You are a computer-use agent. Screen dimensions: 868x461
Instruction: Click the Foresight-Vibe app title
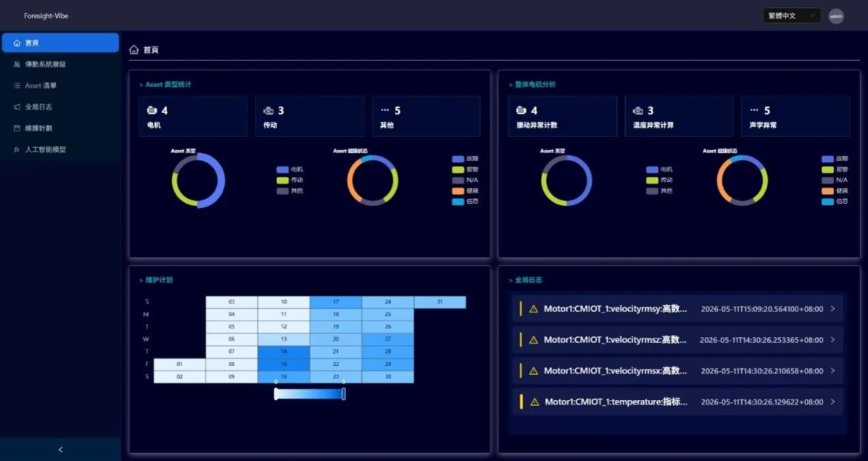pyautogui.click(x=46, y=16)
